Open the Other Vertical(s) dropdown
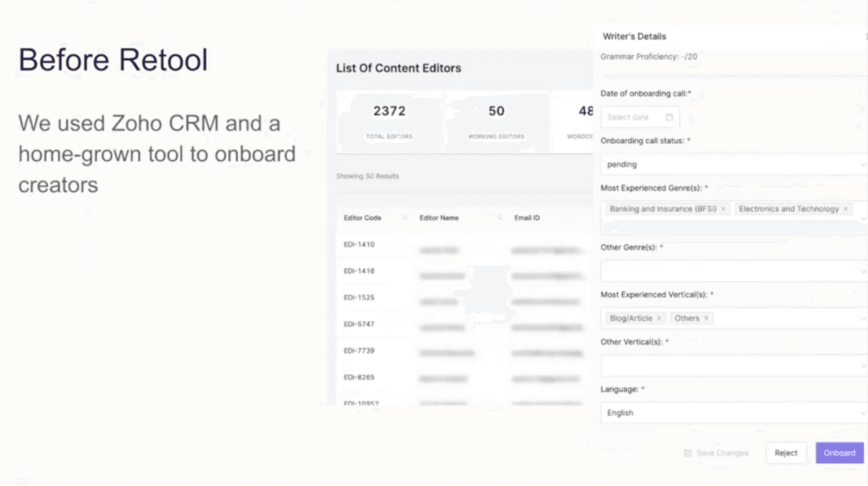The width and height of the screenshot is (868, 486). 862,365
